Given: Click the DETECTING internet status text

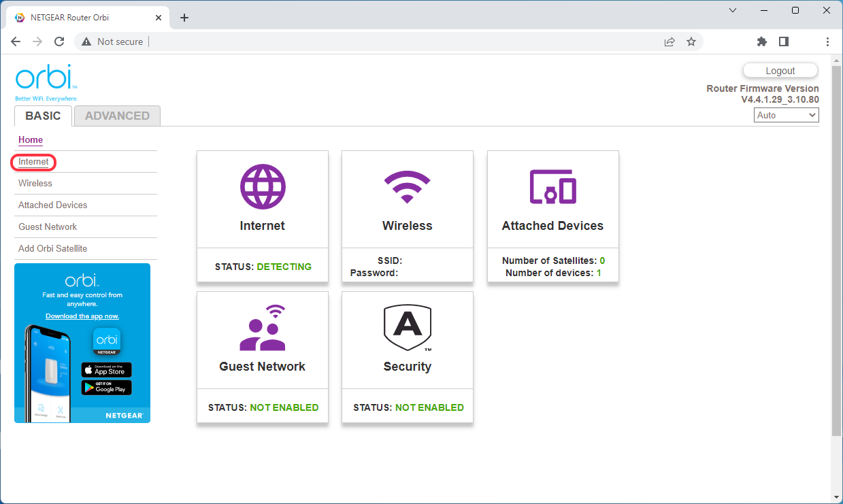Looking at the screenshot, I should 284,267.
